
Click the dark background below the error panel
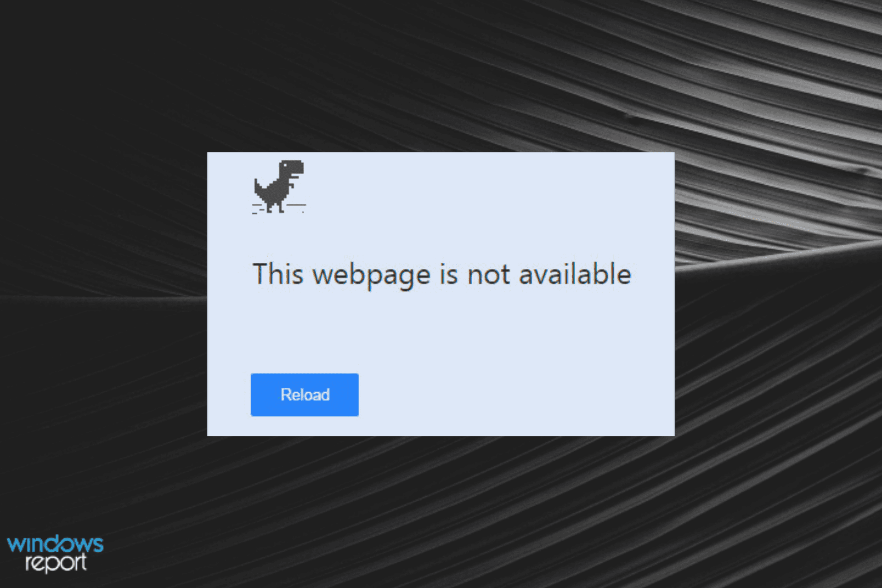(x=441, y=510)
